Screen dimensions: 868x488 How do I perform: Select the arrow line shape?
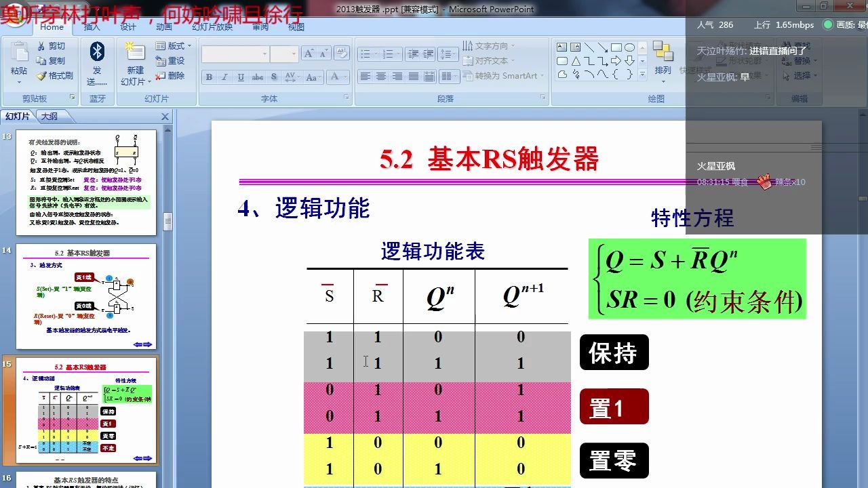[x=603, y=47]
